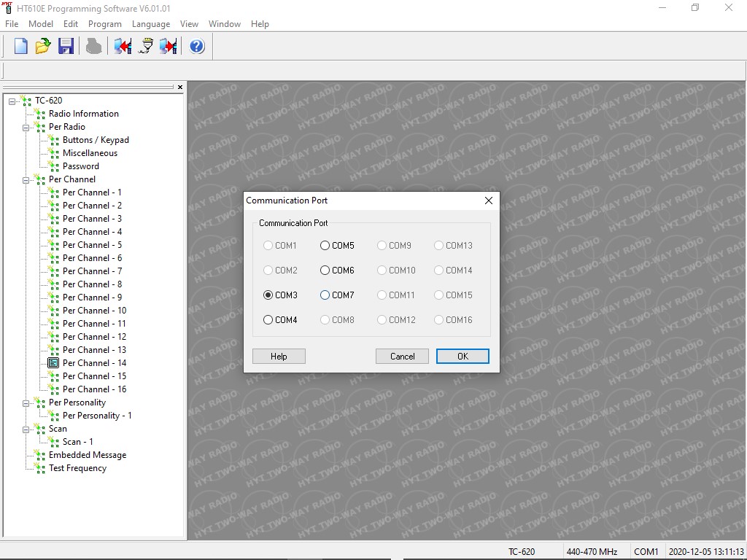Click the New file toolbar icon
Screen dimensions: 747x560
pos(21,46)
